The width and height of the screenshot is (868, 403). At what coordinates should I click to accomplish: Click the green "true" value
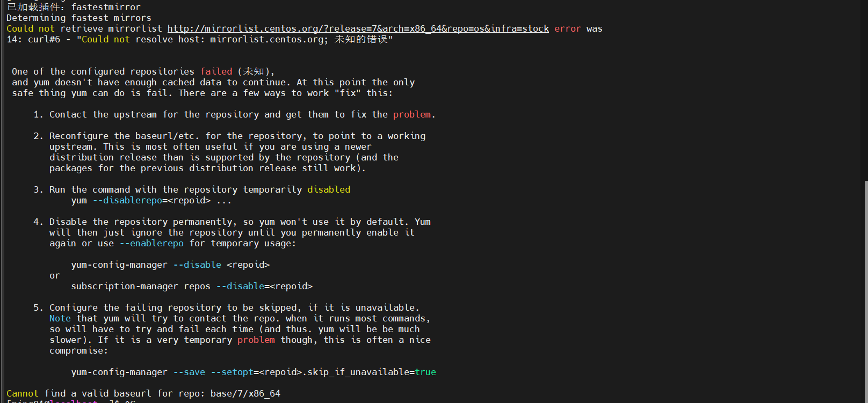point(425,372)
